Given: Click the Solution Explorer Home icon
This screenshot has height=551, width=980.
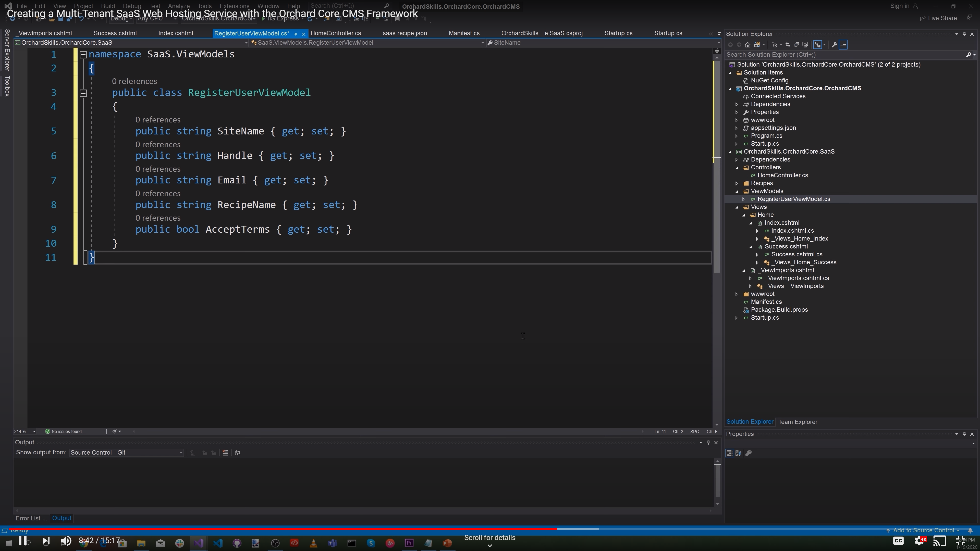Looking at the screenshot, I should pos(748,45).
